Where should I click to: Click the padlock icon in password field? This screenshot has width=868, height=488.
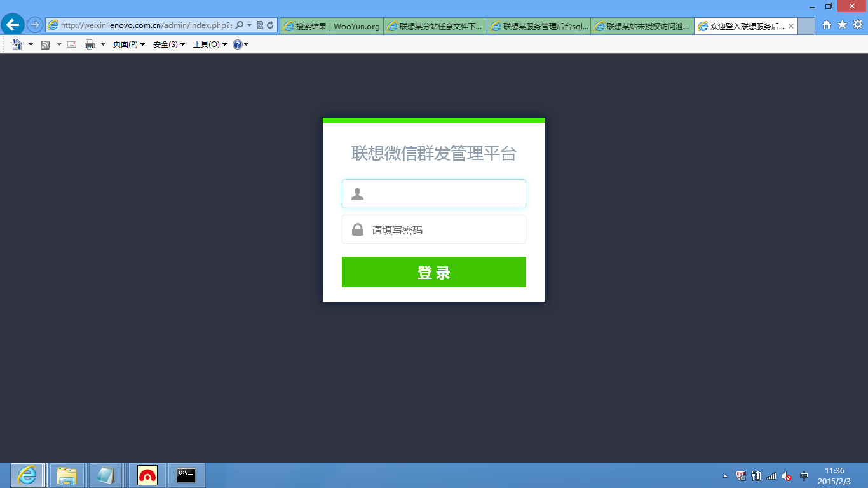(x=358, y=229)
